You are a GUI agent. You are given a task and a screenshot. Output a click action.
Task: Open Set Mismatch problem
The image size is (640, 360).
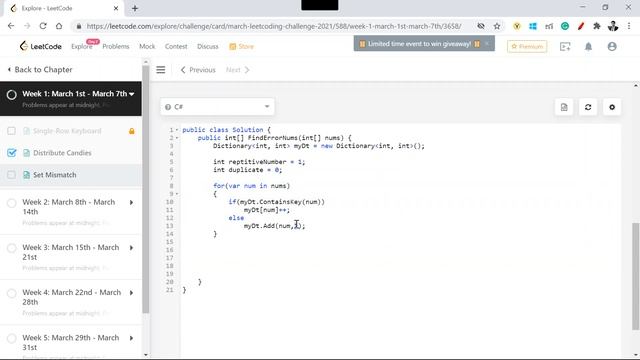point(55,175)
